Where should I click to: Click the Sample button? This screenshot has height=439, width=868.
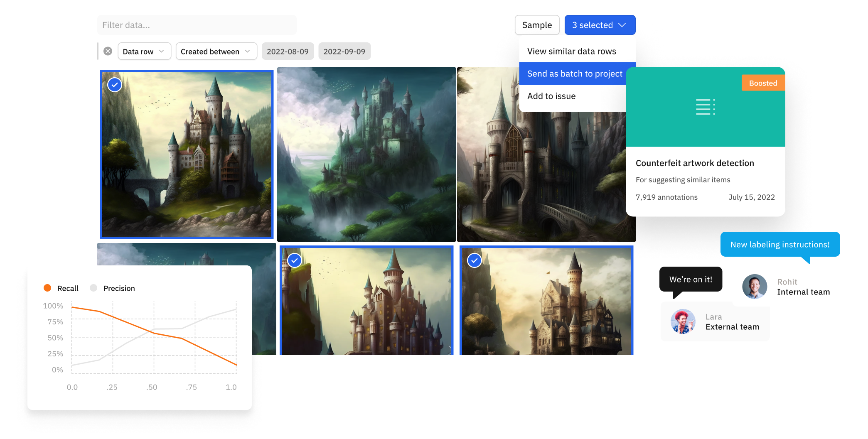tap(537, 25)
